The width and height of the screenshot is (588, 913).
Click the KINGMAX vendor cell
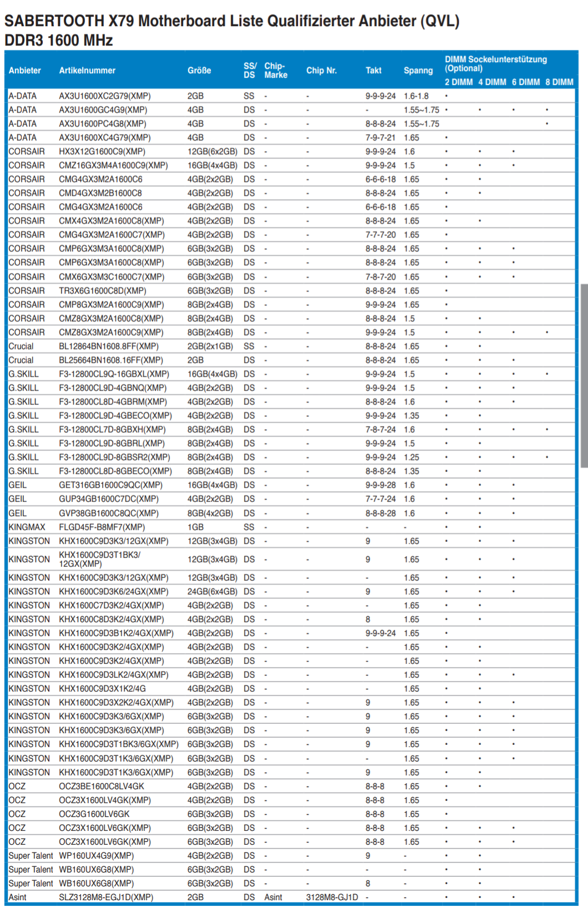coord(27,527)
